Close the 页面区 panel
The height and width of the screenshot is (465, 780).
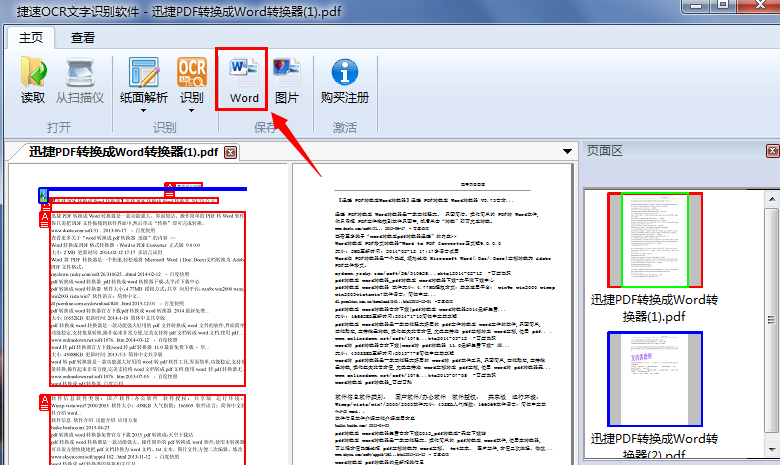coord(773,151)
